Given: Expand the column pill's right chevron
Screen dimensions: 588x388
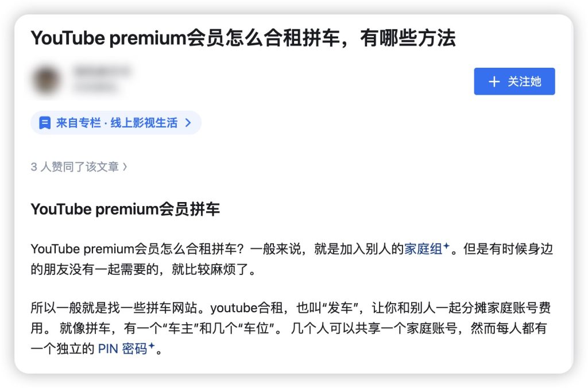Looking at the screenshot, I should (x=188, y=123).
